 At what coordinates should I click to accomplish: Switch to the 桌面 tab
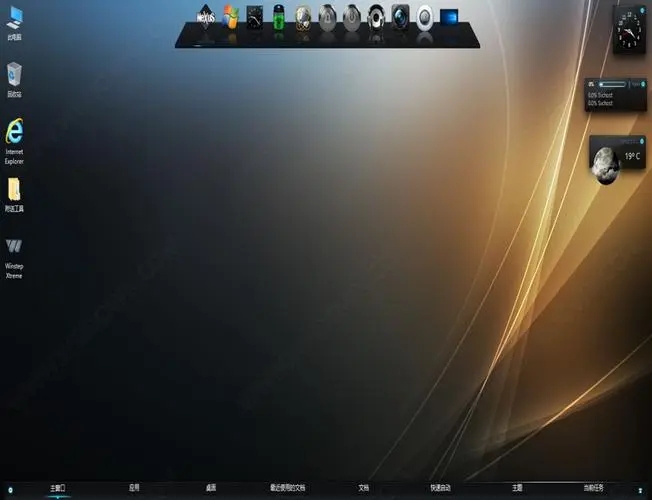pos(211,488)
